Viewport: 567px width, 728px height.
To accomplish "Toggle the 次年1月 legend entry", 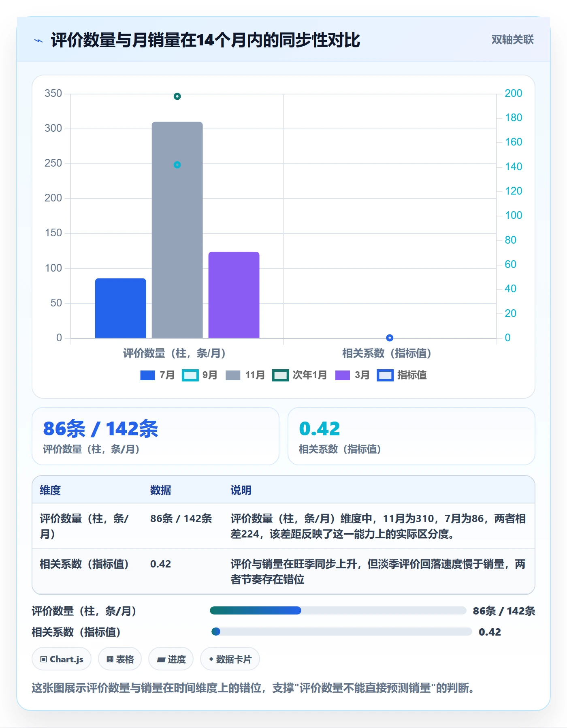I will (x=300, y=375).
